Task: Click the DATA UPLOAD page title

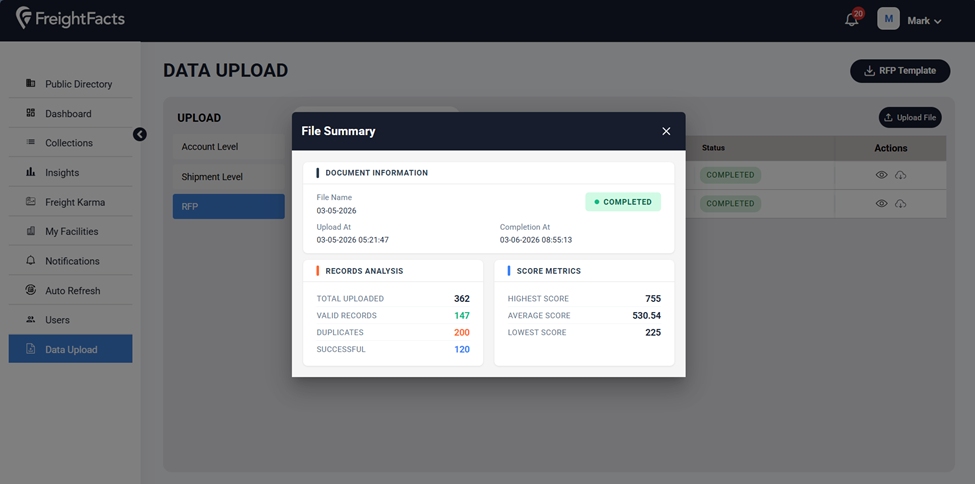Action: tap(225, 70)
